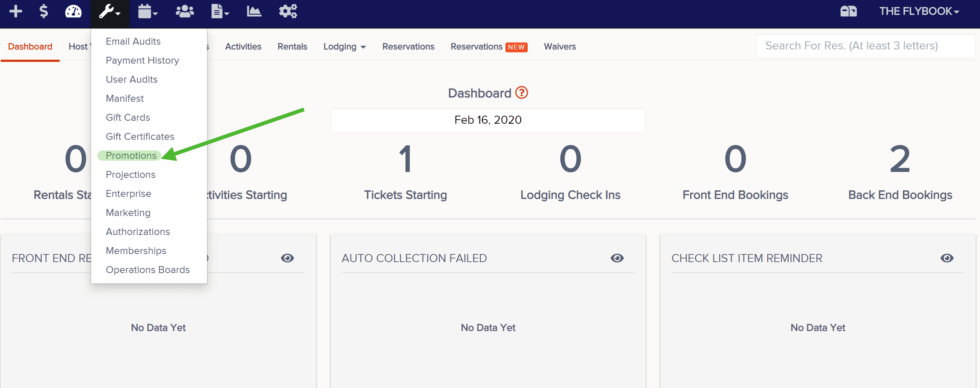Click the people group icon

(185, 11)
